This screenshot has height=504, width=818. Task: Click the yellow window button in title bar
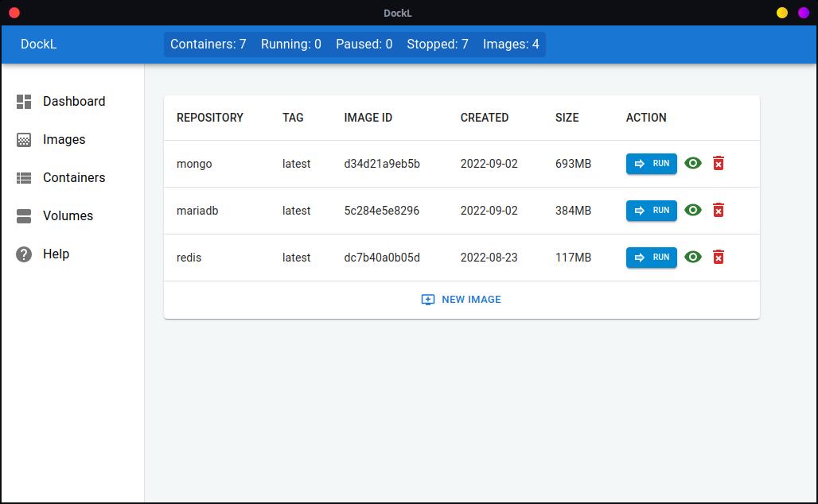click(782, 13)
